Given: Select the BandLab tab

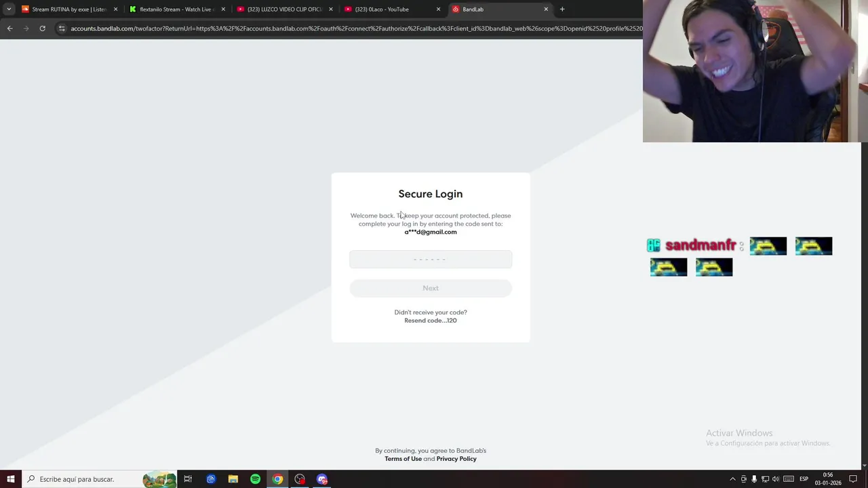Looking at the screenshot, I should 500,9.
